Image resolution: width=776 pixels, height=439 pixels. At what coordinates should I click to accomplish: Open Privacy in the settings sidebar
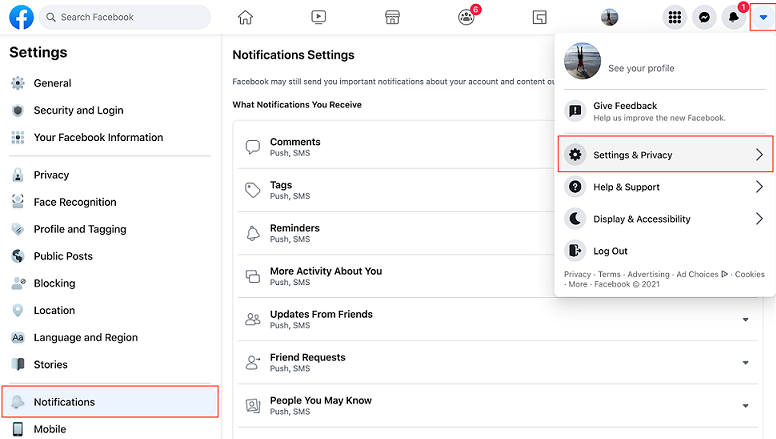pyautogui.click(x=110, y=175)
